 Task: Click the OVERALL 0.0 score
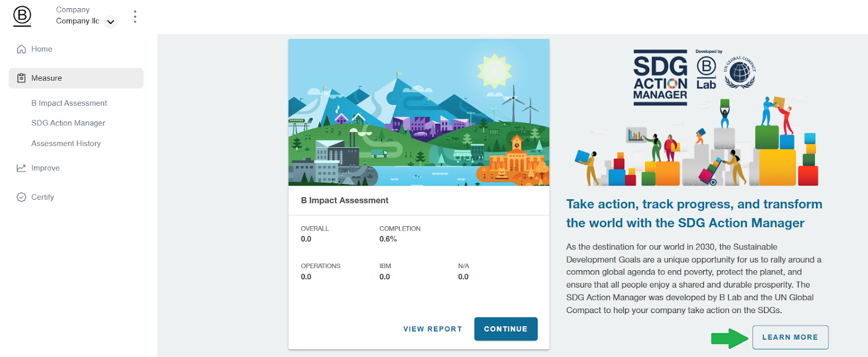[306, 239]
